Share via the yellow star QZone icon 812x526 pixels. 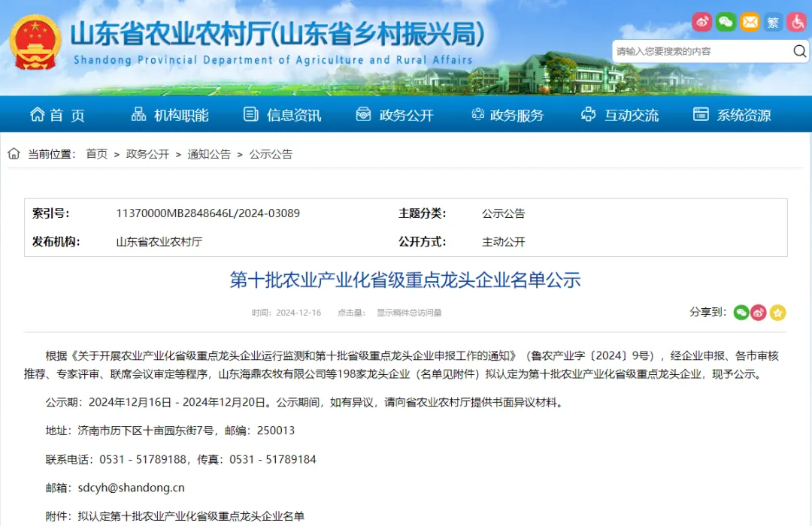click(x=777, y=313)
